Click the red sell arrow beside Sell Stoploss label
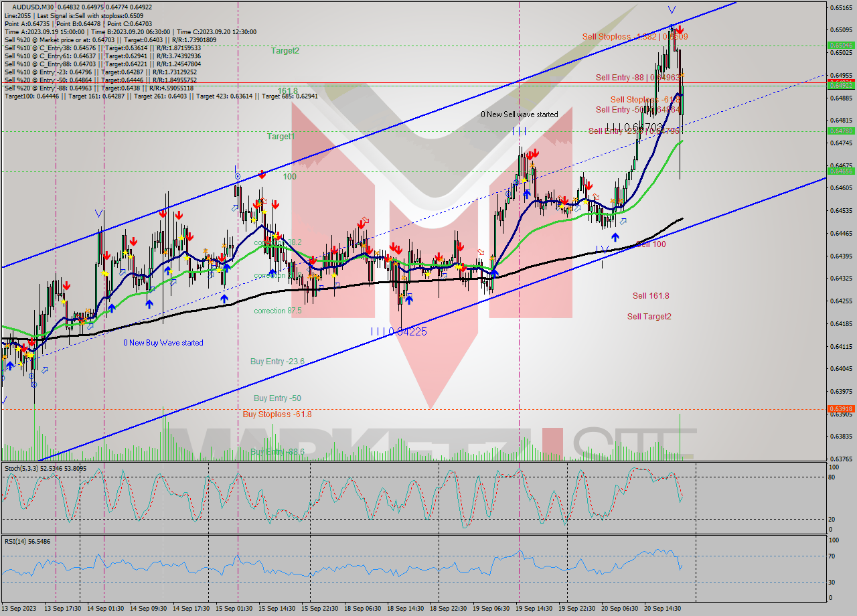The height and width of the screenshot is (616, 857). pos(680,30)
